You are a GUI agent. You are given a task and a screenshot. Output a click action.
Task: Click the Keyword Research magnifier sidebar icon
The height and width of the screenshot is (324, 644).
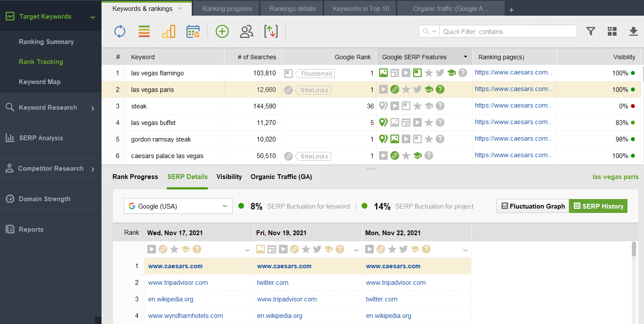(x=10, y=107)
